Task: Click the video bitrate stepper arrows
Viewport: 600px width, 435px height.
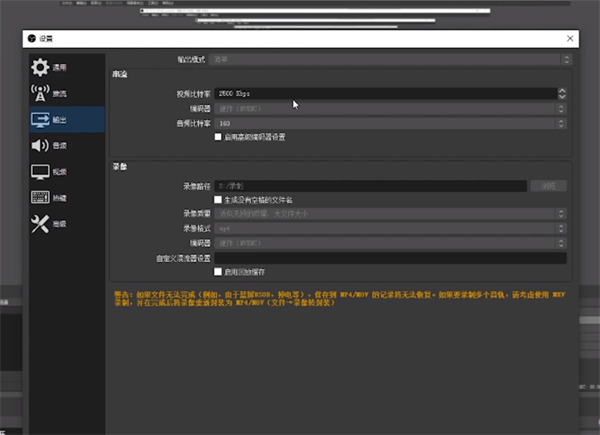Action: (562, 93)
